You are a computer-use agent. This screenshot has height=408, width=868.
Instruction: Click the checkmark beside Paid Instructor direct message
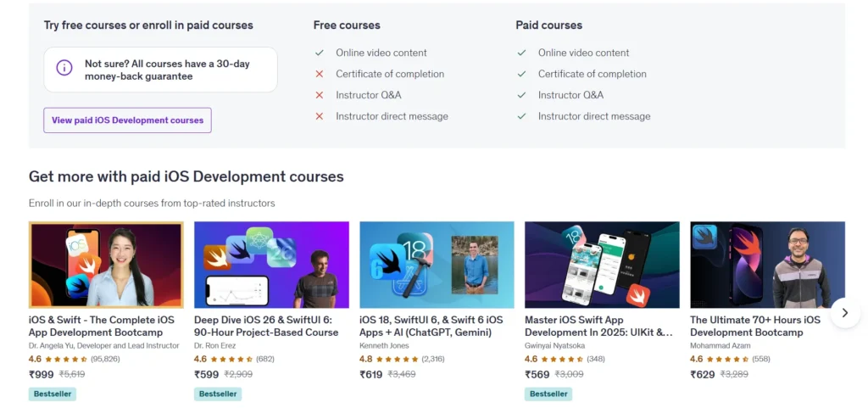point(522,116)
